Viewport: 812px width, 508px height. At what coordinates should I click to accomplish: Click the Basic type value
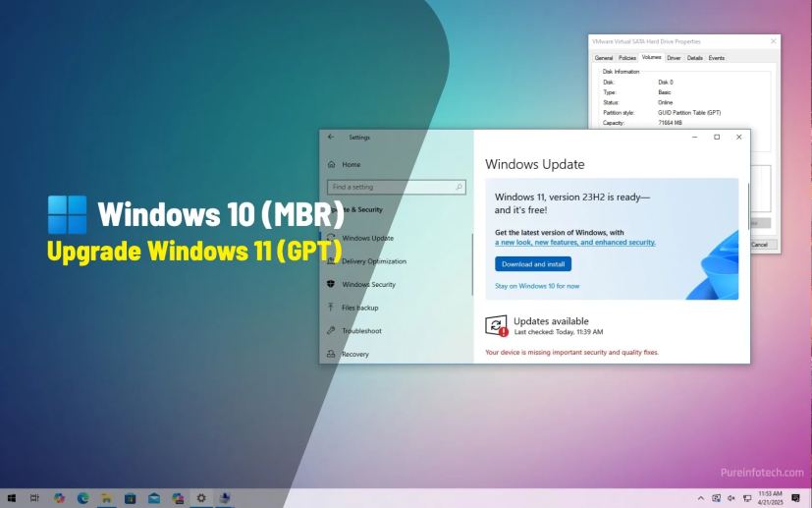tap(665, 92)
